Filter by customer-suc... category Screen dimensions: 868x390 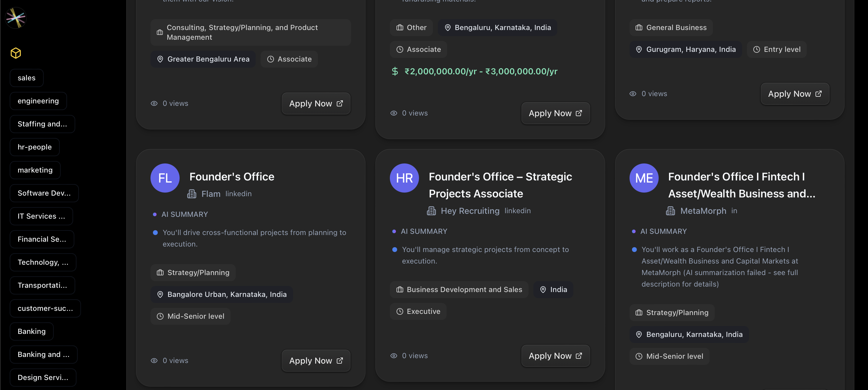point(45,308)
